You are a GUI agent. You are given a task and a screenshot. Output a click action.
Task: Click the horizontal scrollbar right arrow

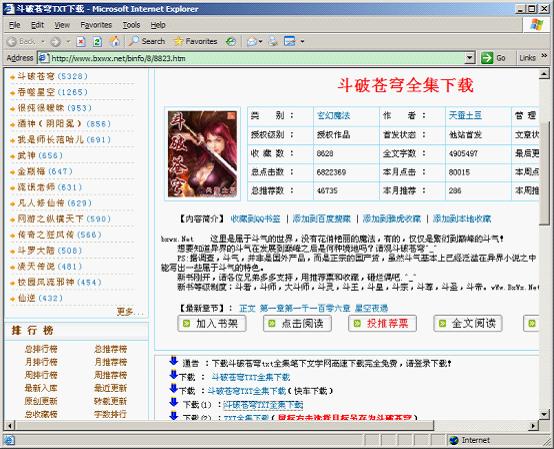pos(533,426)
